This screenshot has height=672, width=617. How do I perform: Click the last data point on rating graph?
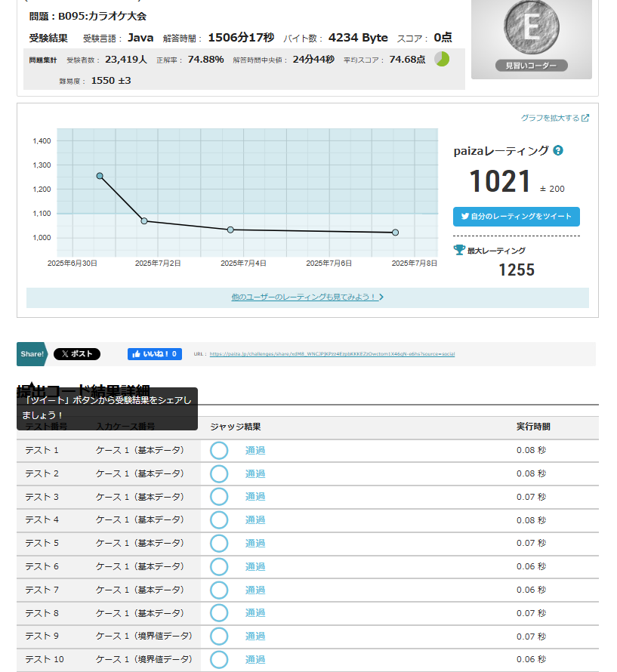coord(395,233)
